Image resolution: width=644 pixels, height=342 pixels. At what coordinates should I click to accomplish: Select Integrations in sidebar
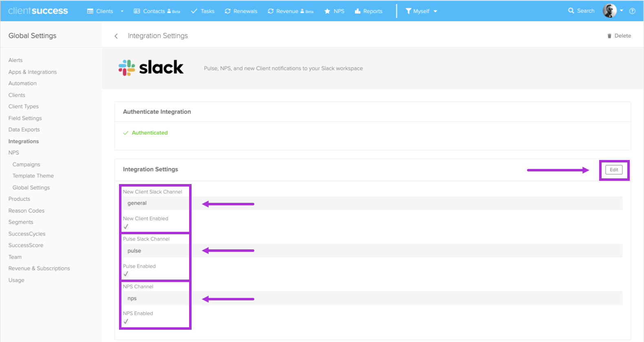(x=24, y=141)
